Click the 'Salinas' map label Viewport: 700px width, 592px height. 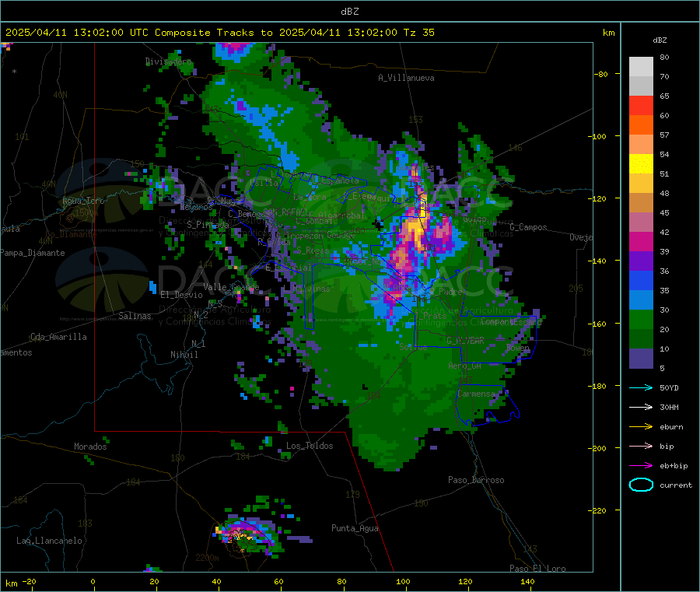point(135,316)
